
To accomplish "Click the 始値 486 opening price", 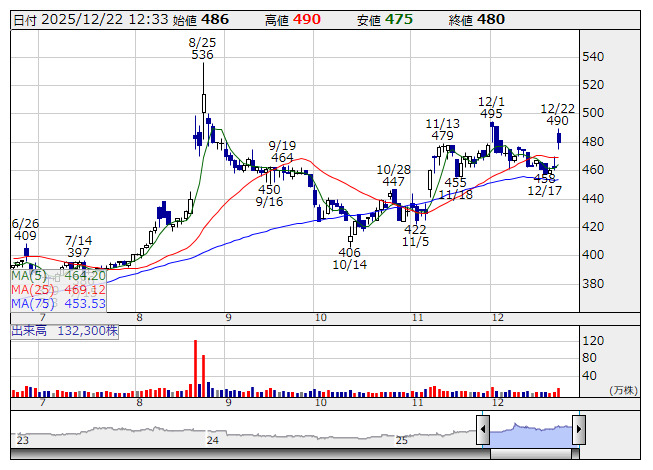I will (x=201, y=20).
